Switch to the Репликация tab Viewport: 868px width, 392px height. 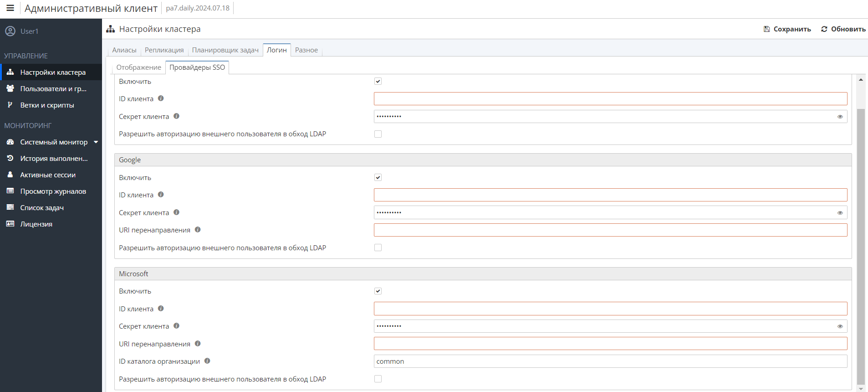click(x=164, y=50)
